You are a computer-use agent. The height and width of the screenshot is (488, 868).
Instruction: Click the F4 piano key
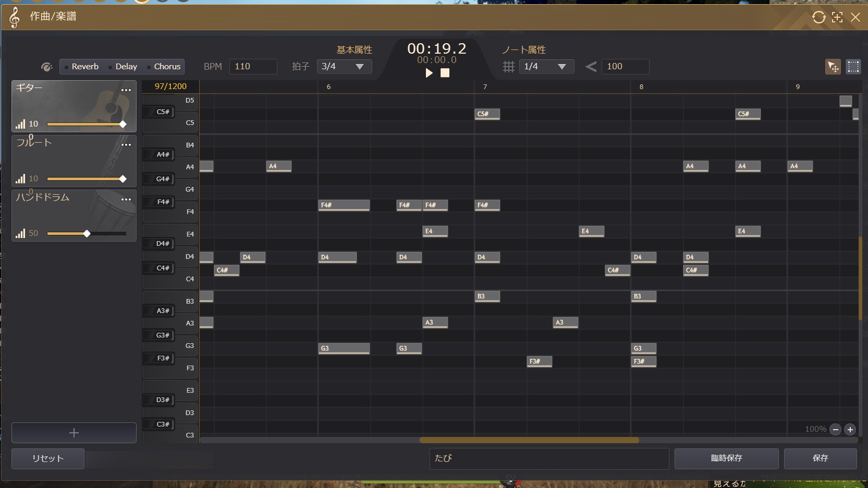(x=186, y=212)
